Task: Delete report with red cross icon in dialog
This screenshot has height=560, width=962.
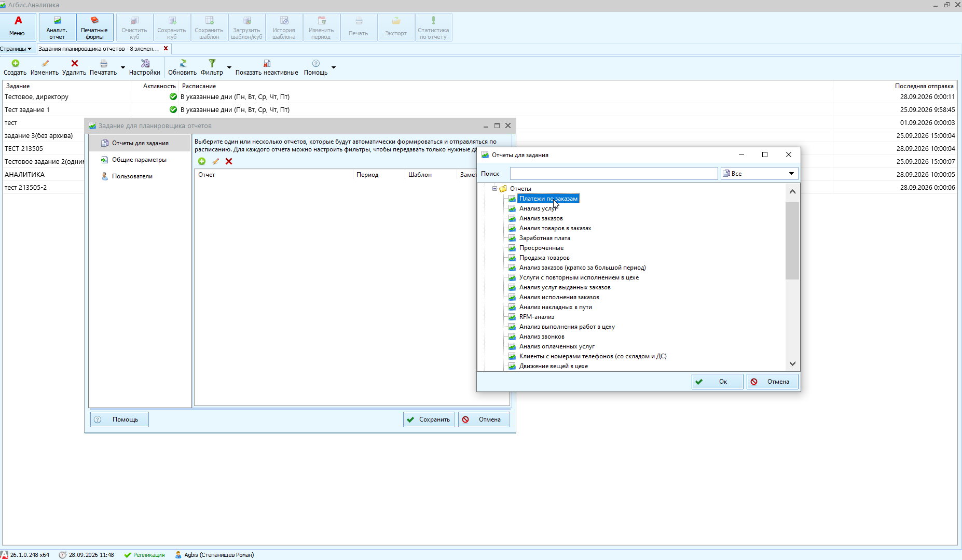Action: tap(229, 161)
